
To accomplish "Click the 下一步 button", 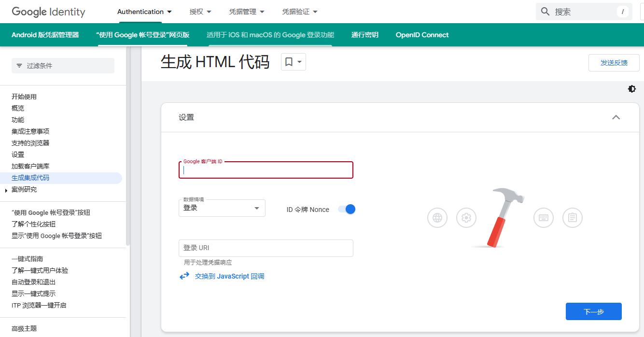I will coord(593,311).
